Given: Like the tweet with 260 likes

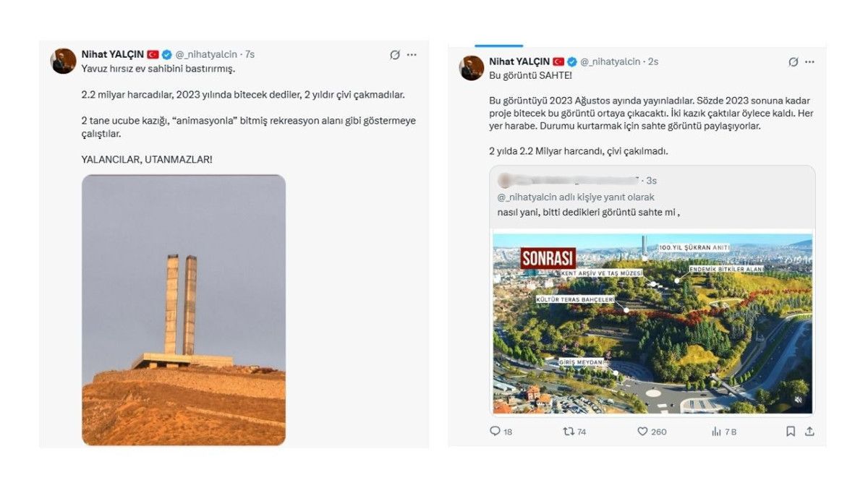Looking at the screenshot, I should click(642, 432).
